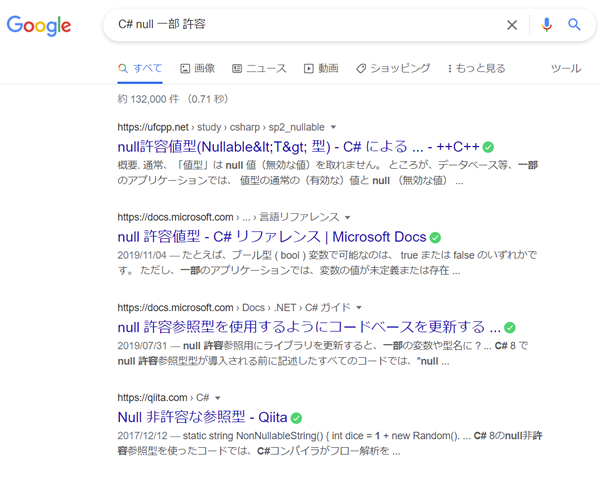Click green checkmark beside Qiita result title

pos(296,418)
